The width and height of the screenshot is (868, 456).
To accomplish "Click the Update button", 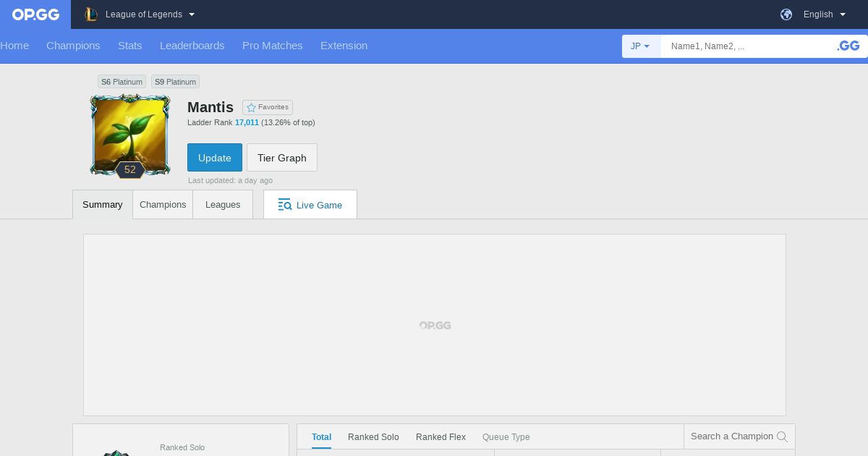I will pyautogui.click(x=215, y=157).
